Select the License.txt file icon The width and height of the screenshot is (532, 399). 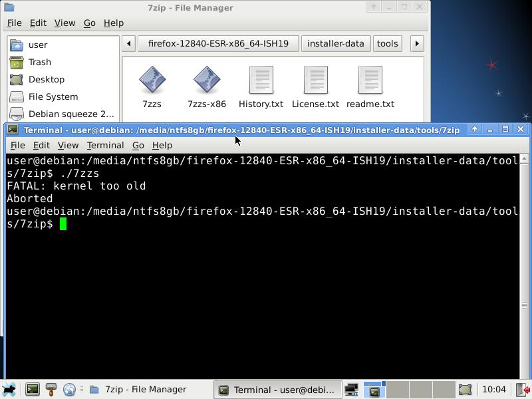pos(315,80)
